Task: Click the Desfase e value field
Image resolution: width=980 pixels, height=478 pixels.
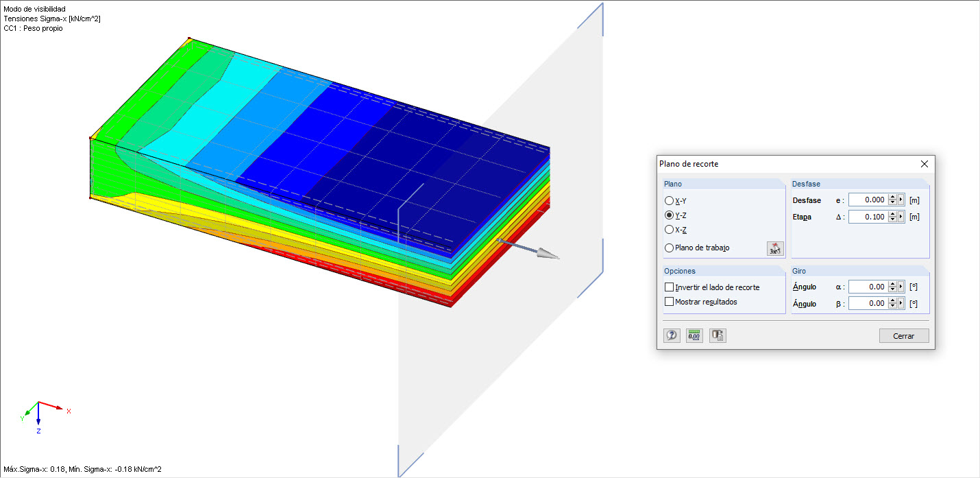Action: (868, 200)
